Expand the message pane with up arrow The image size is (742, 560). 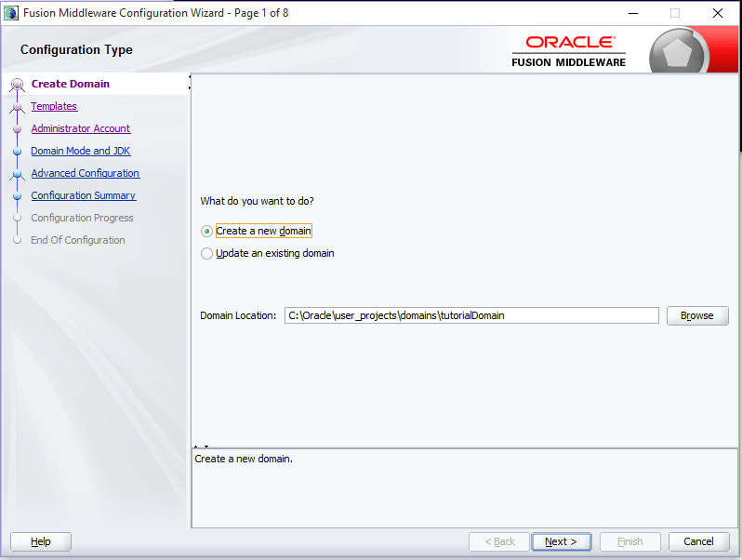(x=196, y=447)
